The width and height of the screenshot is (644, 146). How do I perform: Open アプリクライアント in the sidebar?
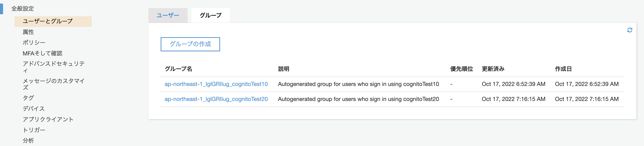pos(48,119)
